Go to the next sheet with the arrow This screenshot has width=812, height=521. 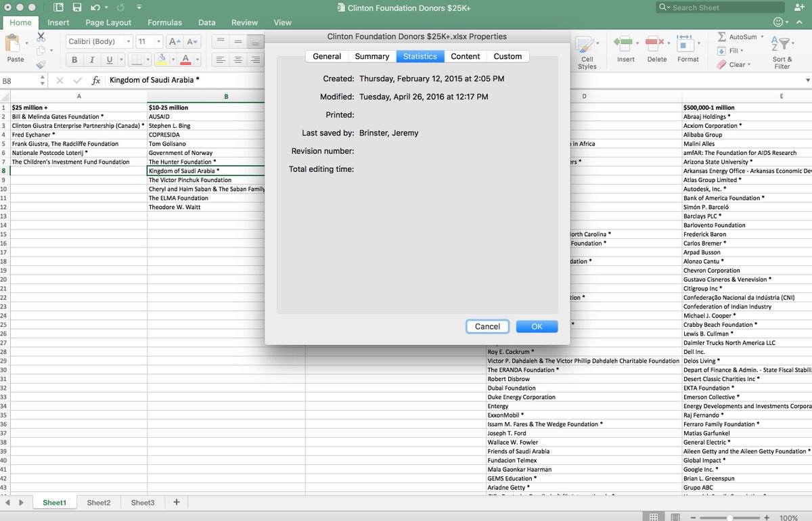click(22, 503)
